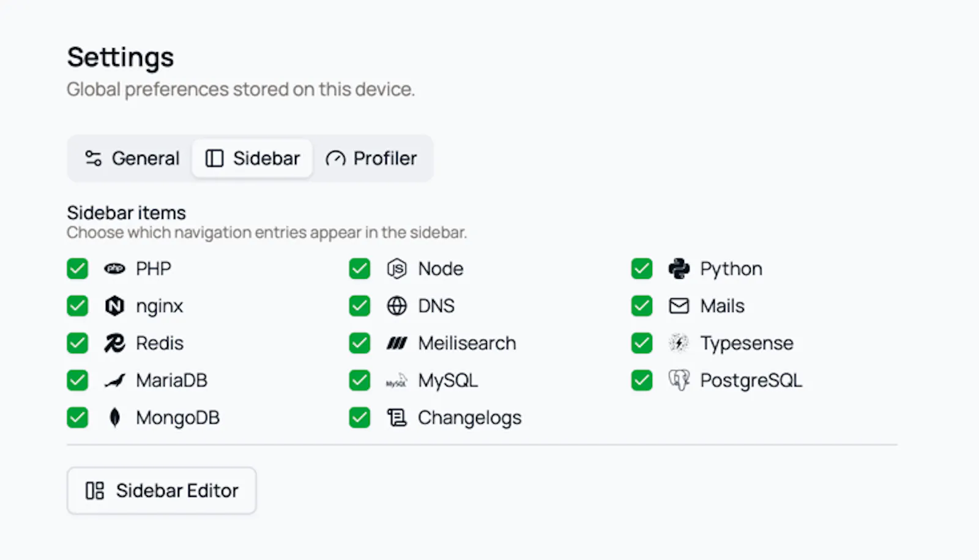This screenshot has width=979, height=560.
Task: Disable the Typesense checkbox
Action: (642, 343)
